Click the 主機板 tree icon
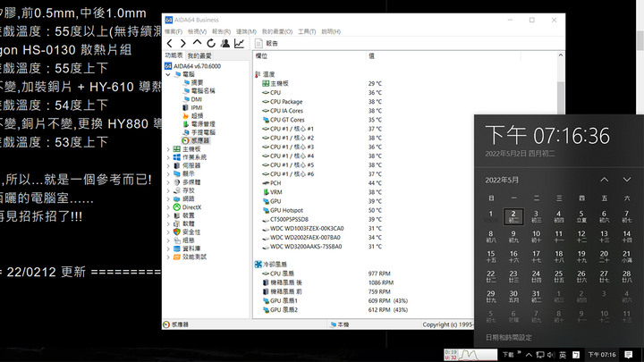Viewport: 644px width, 362px height. [x=176, y=149]
